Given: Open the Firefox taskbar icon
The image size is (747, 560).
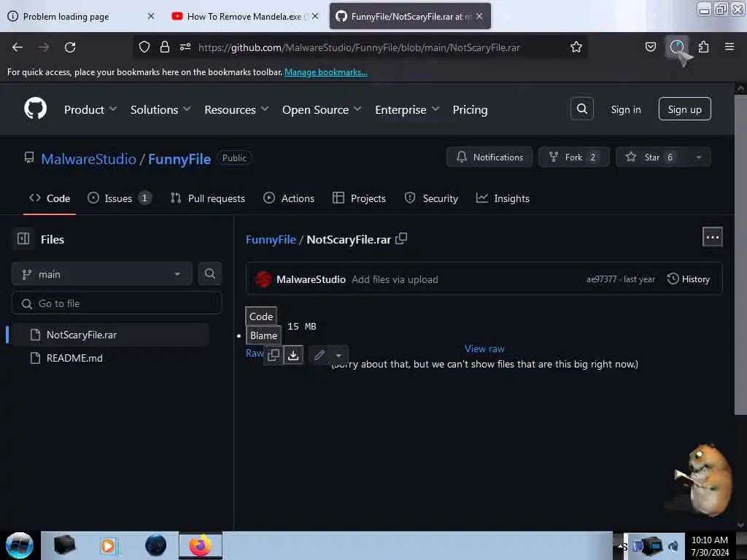Looking at the screenshot, I should [x=201, y=545].
